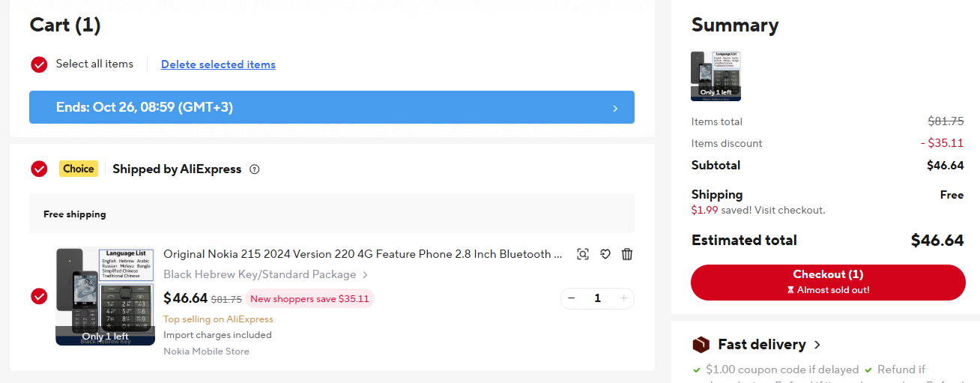Click the Nokia phone product thumbnail

click(105, 296)
